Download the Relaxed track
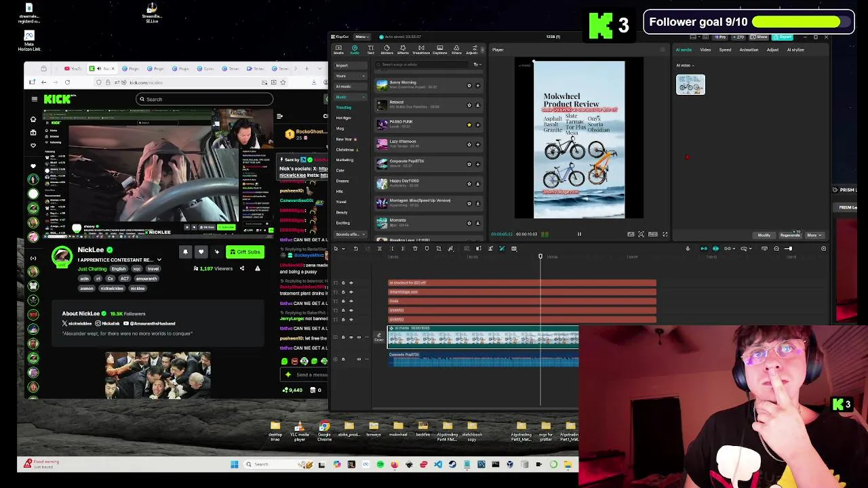Viewport: 868px width, 488px height. pos(477,105)
